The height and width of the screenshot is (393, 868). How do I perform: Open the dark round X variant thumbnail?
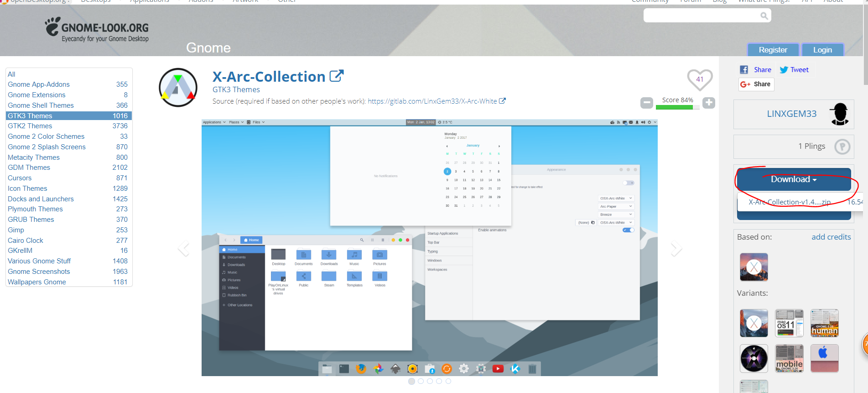(754, 359)
